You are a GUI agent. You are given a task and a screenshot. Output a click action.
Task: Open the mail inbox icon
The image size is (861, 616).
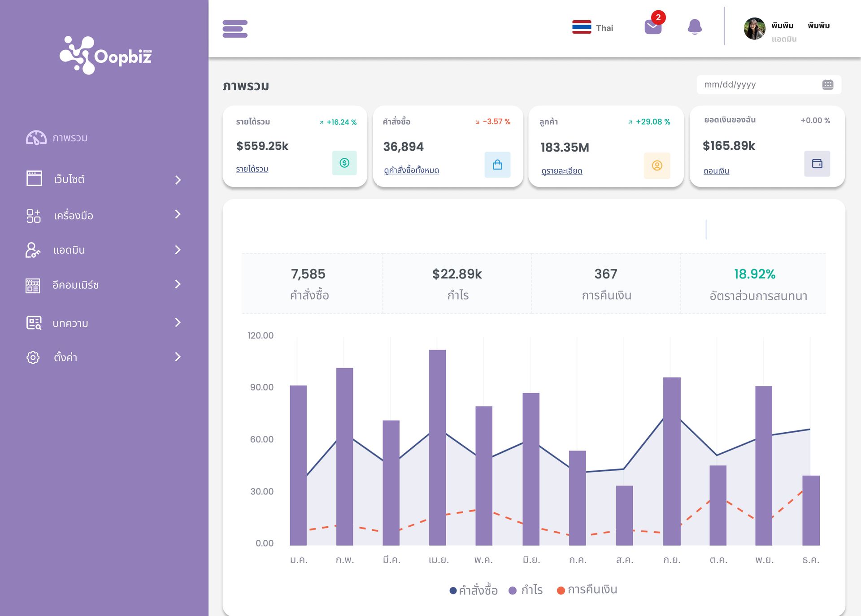652,27
